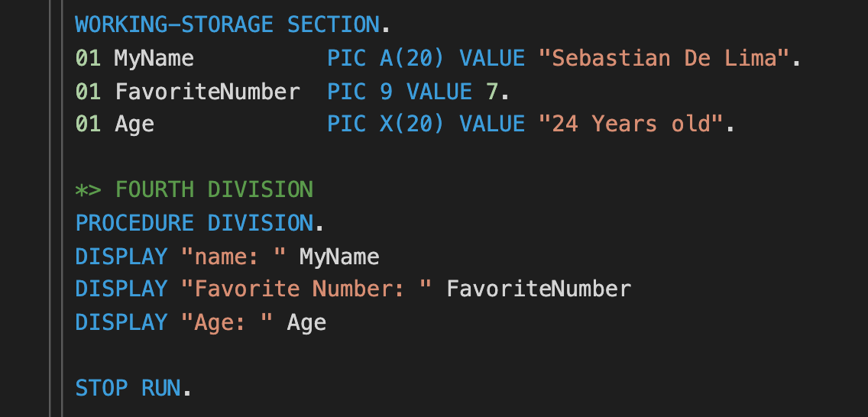The height and width of the screenshot is (417, 868).
Task: Place cursor on SECTION keyword
Action: tap(333, 25)
